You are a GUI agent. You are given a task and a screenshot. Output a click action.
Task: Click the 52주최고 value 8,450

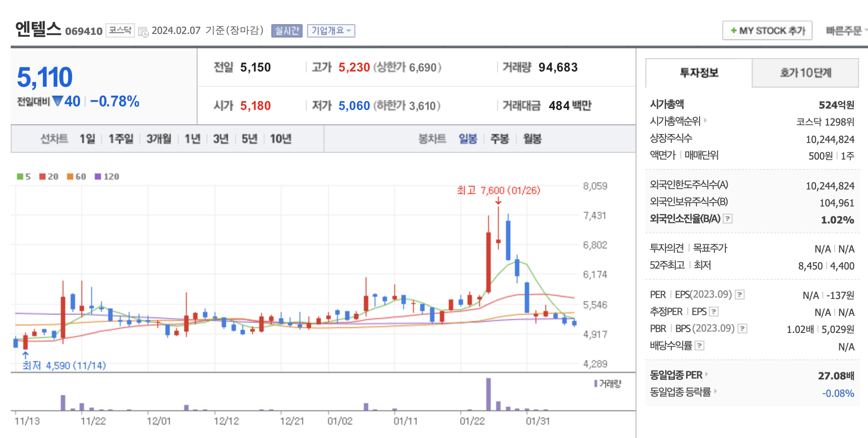click(x=810, y=266)
